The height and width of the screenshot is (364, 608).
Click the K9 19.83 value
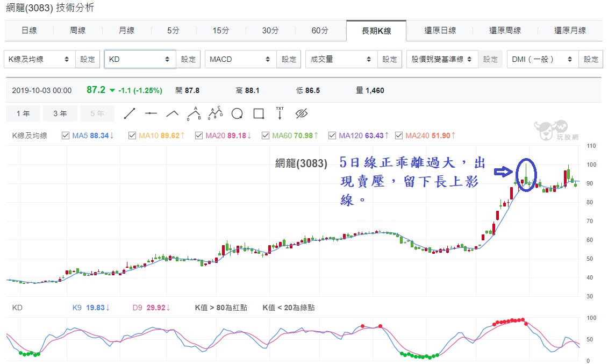pyautogui.click(x=91, y=308)
